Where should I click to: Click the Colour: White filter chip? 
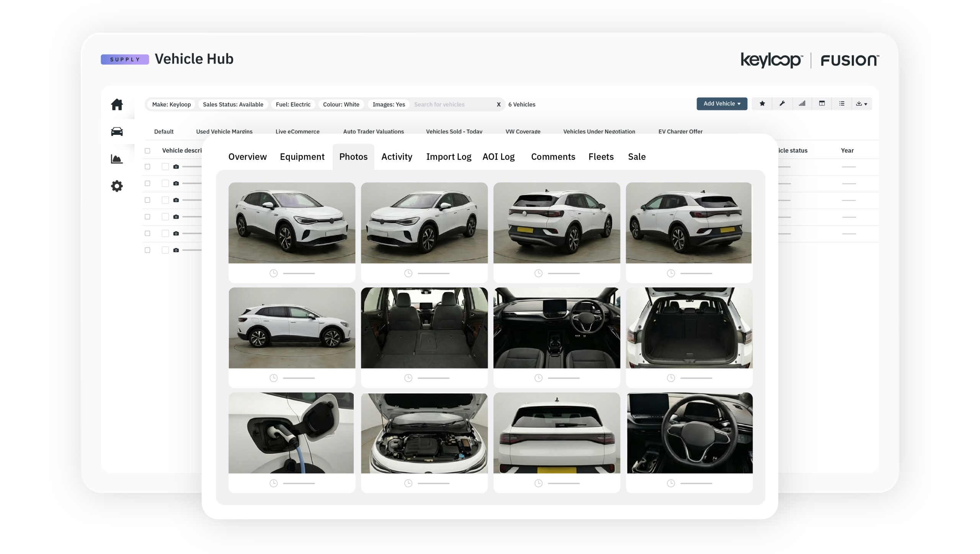[341, 105]
